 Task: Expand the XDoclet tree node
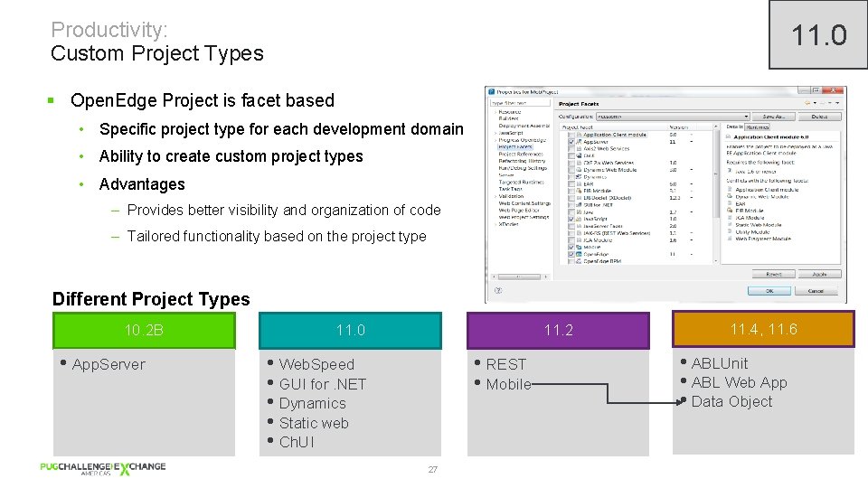click(x=495, y=224)
